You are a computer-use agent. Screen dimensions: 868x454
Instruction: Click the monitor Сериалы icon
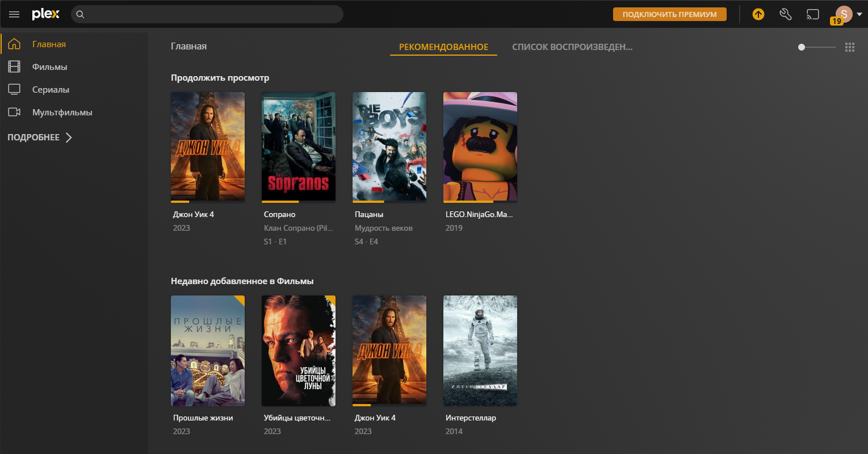[x=14, y=90]
